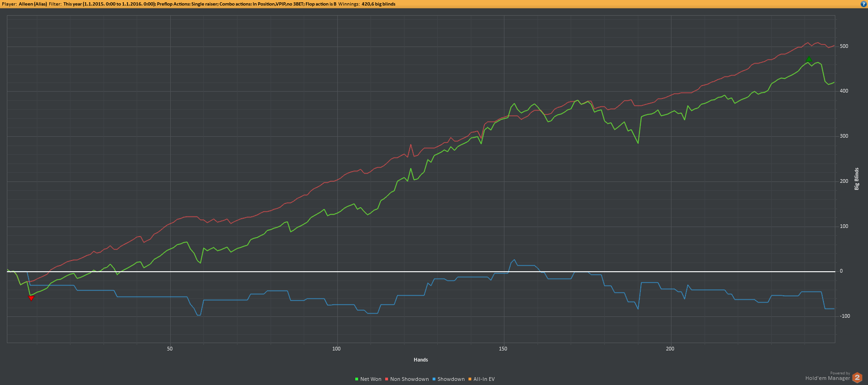Toggle the green Net Won legend swatch

[x=357, y=379]
